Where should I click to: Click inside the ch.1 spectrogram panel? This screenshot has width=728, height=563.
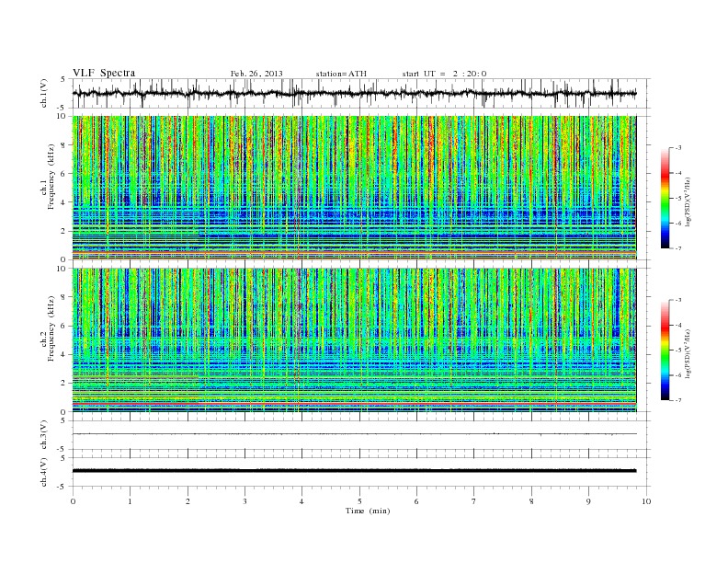(x=354, y=188)
